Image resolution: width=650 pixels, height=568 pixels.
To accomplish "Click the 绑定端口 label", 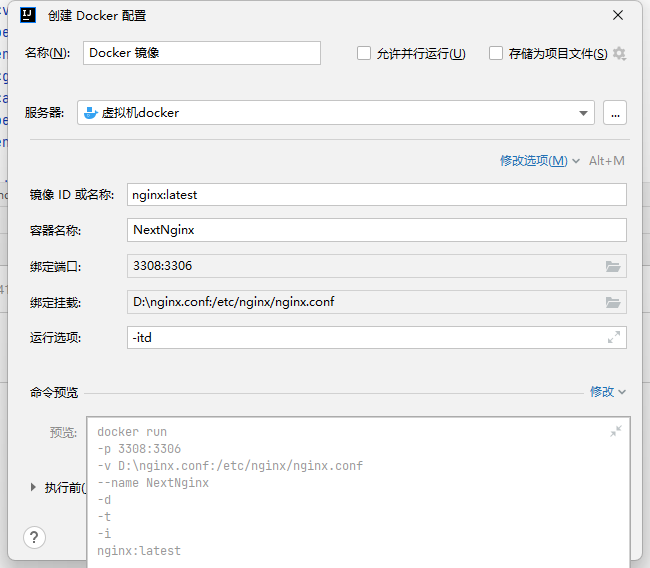I will (56, 267).
